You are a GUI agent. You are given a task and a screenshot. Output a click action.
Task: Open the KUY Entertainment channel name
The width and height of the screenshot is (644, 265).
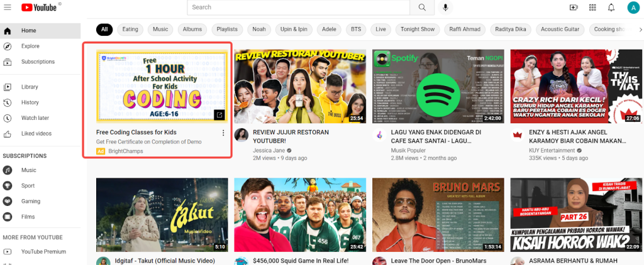coord(552,151)
